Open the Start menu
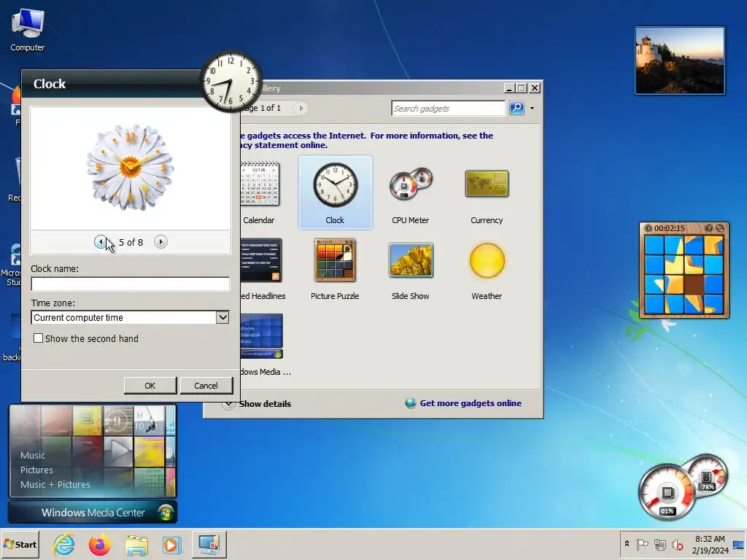747x560 pixels. click(20, 544)
